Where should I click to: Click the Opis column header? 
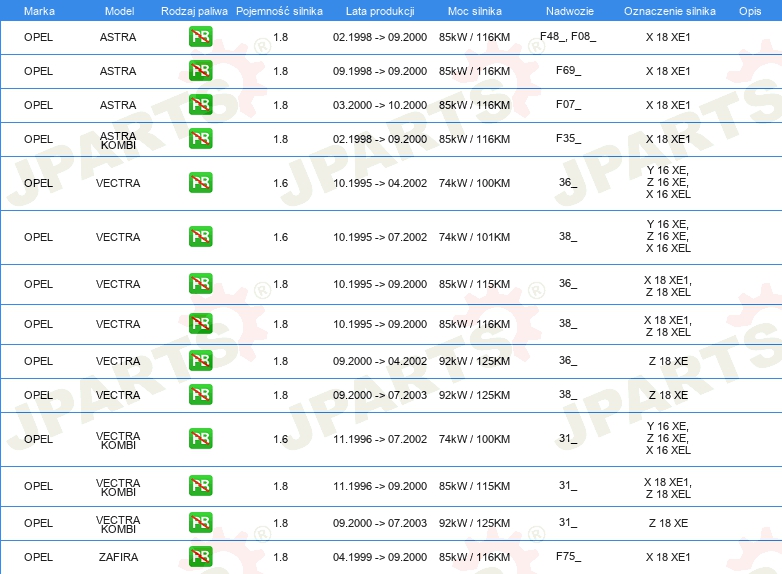pyautogui.click(x=750, y=11)
